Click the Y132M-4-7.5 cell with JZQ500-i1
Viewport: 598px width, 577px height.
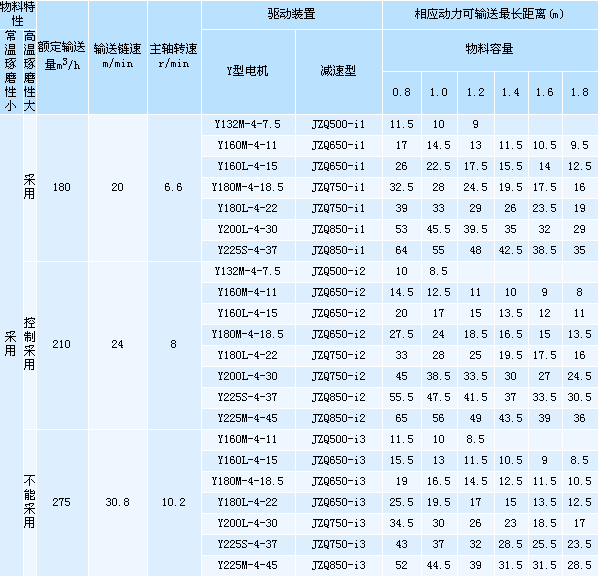(x=248, y=124)
